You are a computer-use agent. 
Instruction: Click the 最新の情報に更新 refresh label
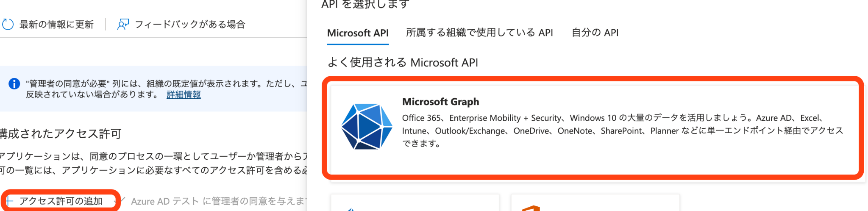click(56, 25)
